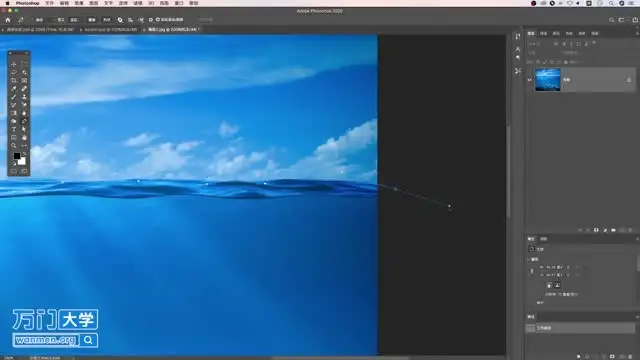Open the Pen tool preset picker

tap(21, 20)
